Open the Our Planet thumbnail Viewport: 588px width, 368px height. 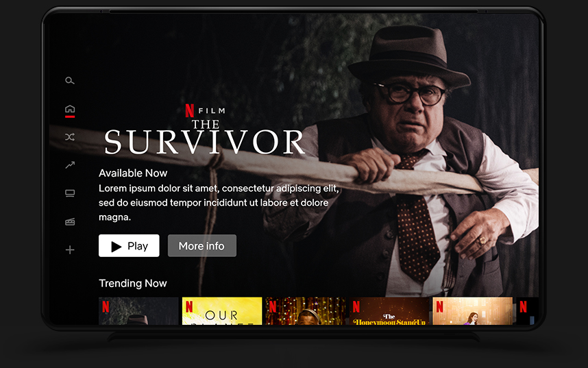click(x=222, y=311)
